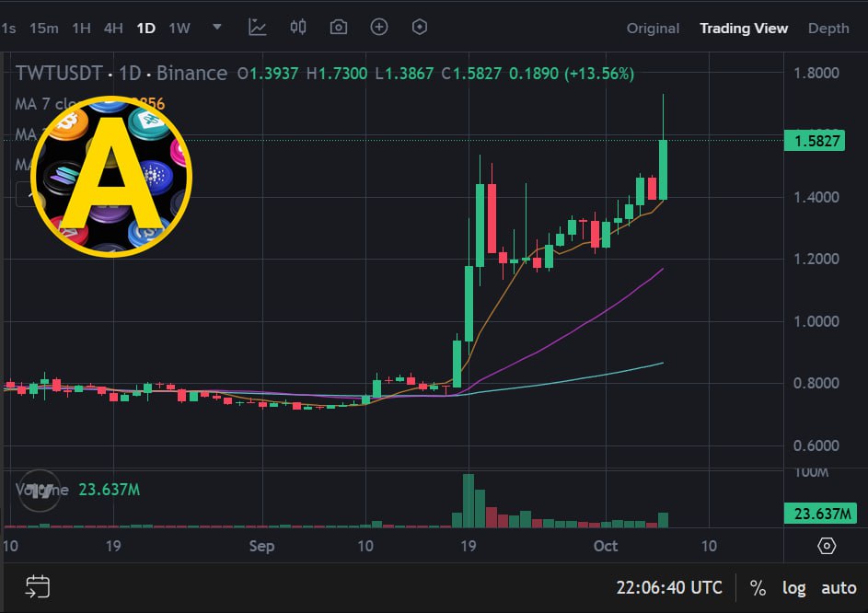This screenshot has width=868, height=613.
Task: Select the 4H interval
Action: coord(113,29)
